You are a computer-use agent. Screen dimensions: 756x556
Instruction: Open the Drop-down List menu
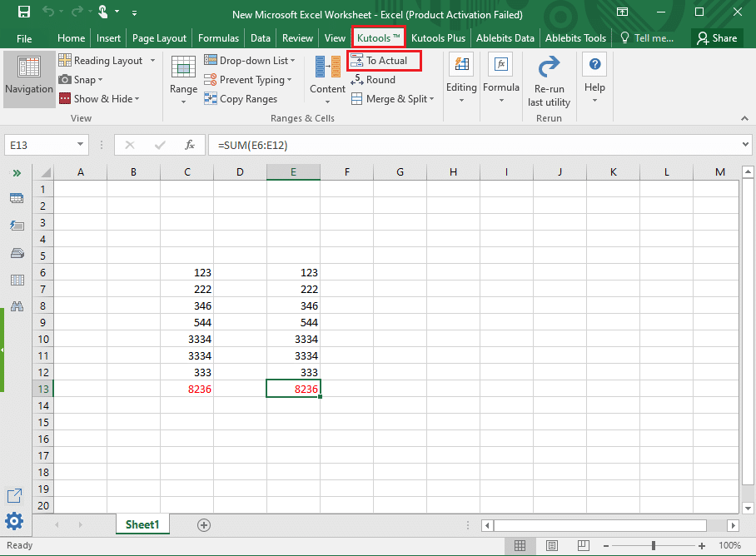(x=249, y=61)
